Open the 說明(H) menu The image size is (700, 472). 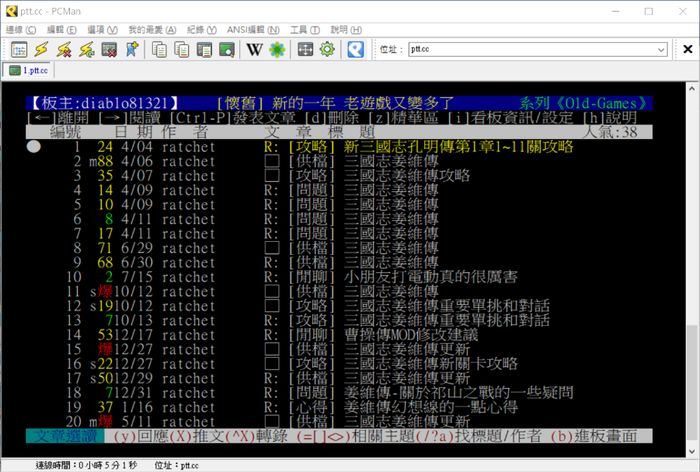pos(346,30)
